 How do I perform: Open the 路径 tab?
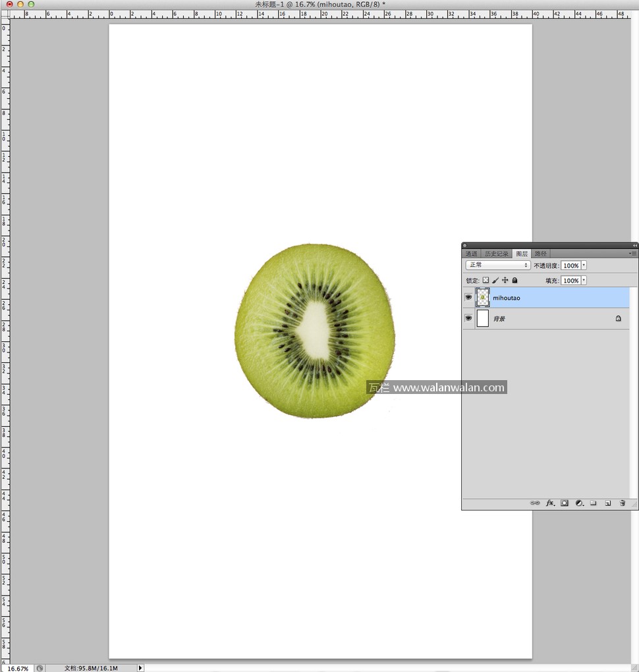pyautogui.click(x=540, y=254)
